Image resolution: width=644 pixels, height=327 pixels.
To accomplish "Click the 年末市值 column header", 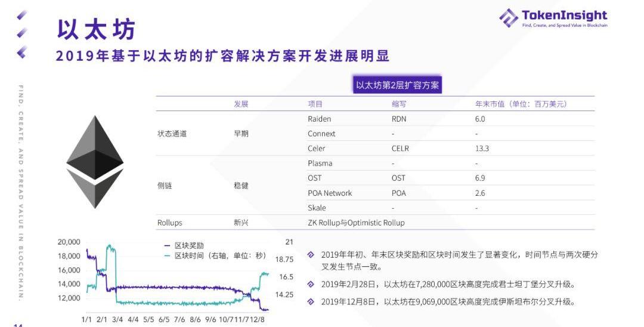I will coord(521,104).
